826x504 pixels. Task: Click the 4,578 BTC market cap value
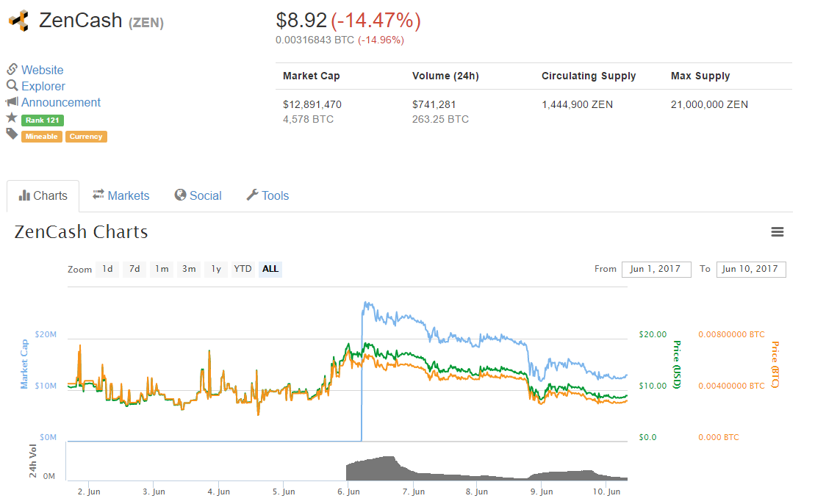click(308, 119)
